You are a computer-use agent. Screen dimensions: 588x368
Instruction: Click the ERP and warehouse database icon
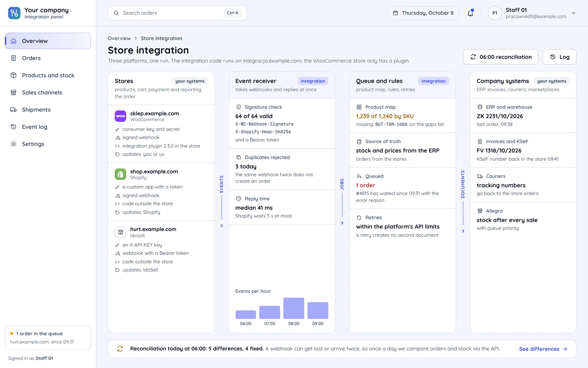point(480,107)
